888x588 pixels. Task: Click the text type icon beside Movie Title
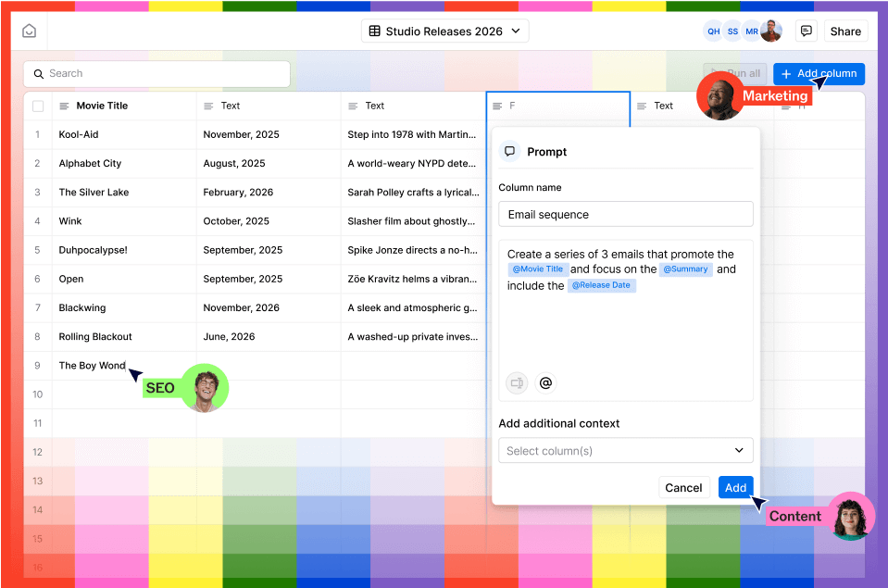coord(64,106)
